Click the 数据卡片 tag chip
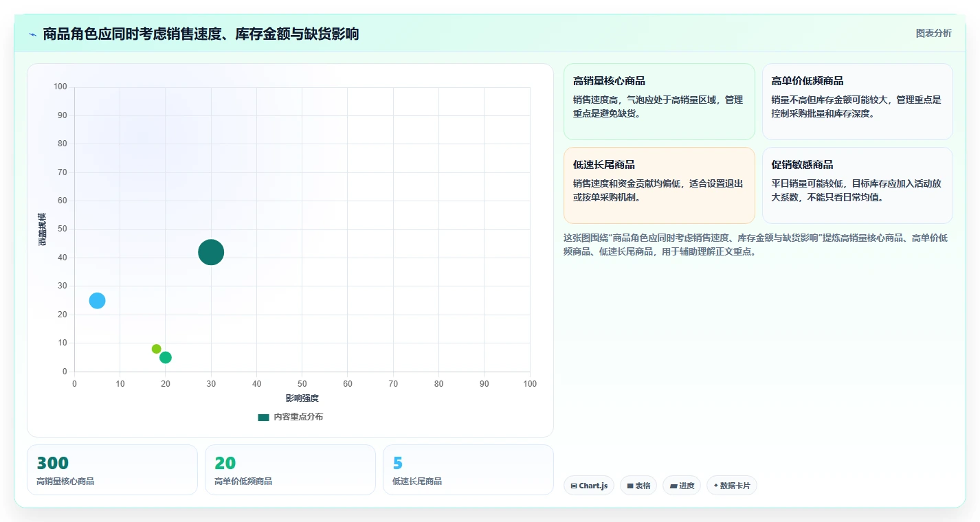Screen dimensions: 980x522 [x=732, y=486]
